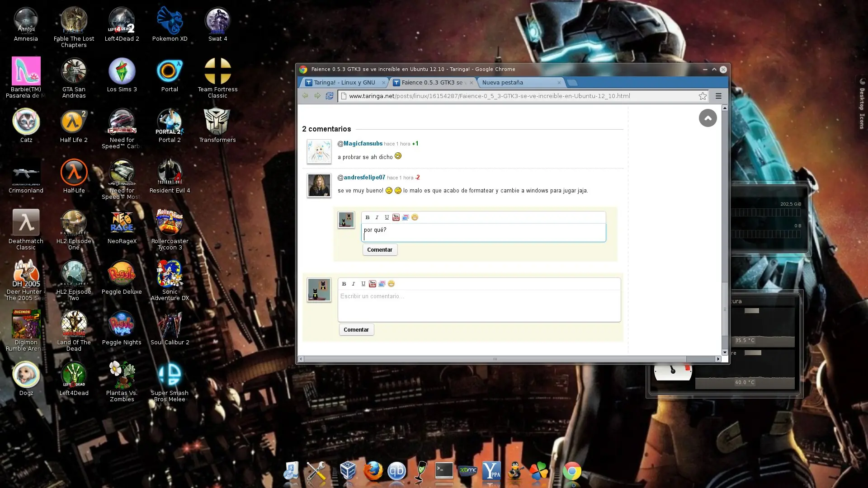Click Comentar below the "Escribir un comentario" box

[356, 330]
